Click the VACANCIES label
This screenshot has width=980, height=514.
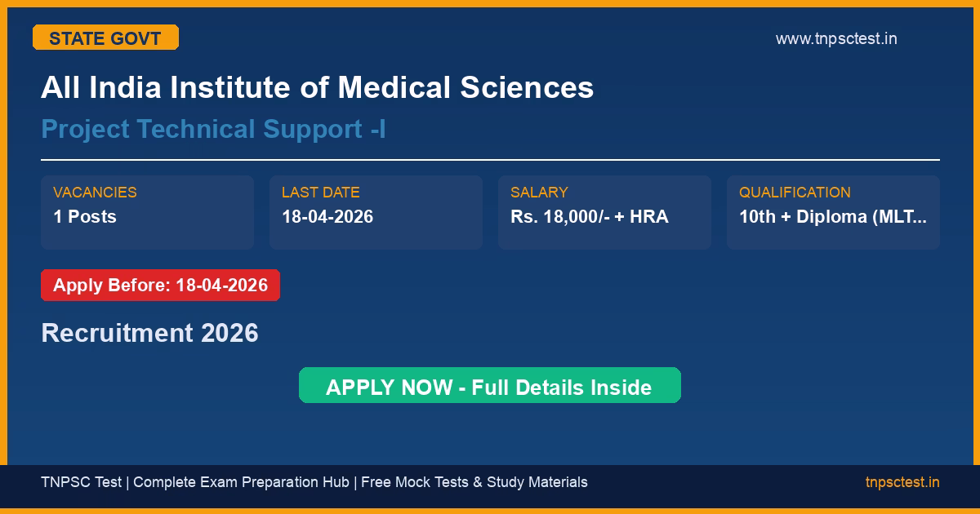[95, 193]
